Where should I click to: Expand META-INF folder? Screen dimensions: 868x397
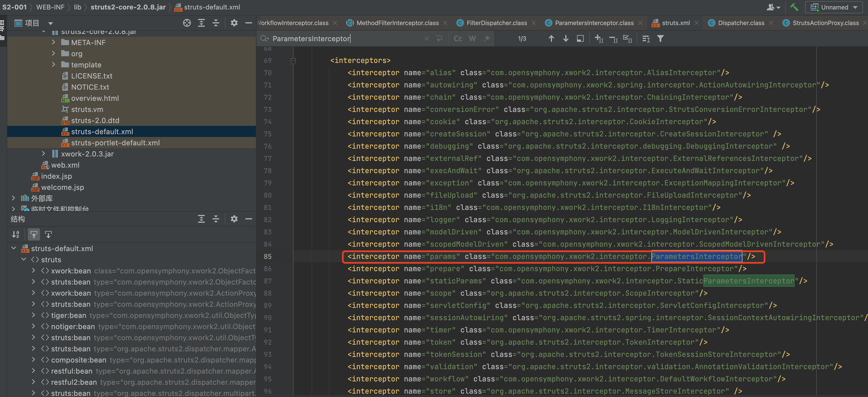[54, 42]
